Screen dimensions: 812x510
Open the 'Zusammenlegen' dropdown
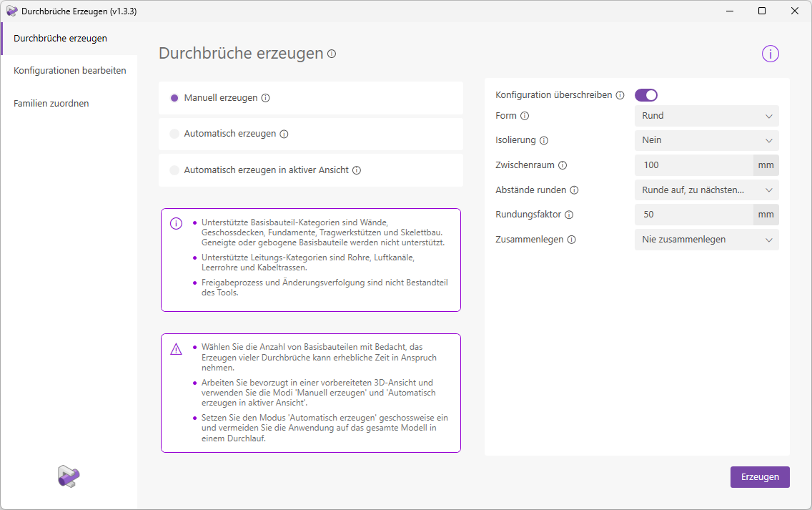706,240
